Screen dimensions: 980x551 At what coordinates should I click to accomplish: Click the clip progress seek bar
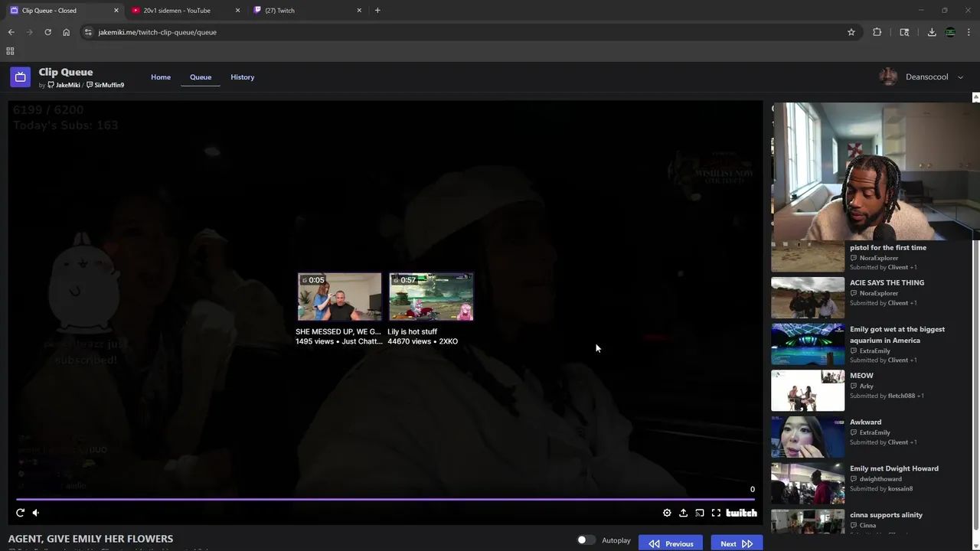click(385, 499)
